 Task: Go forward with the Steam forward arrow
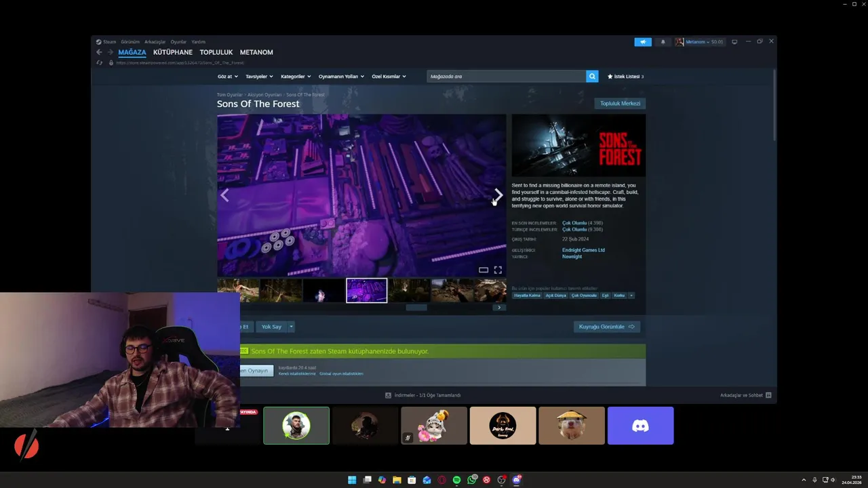click(110, 52)
